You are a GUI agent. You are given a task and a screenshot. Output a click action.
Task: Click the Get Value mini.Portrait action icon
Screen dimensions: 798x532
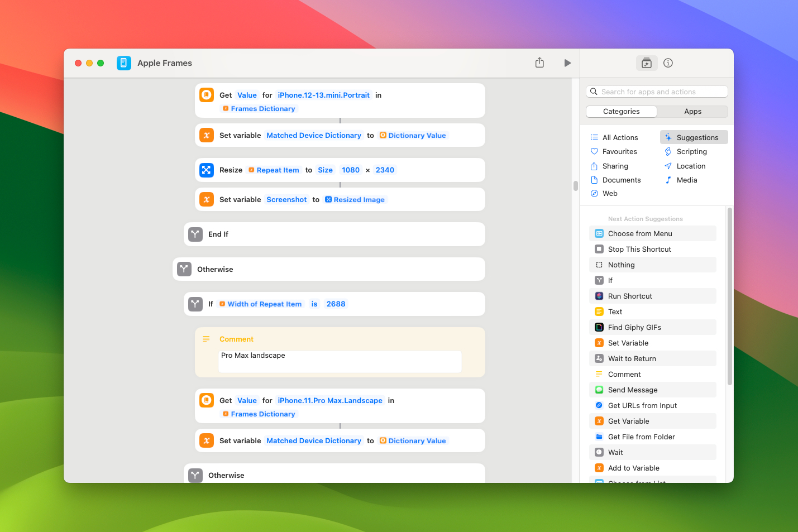coord(207,95)
